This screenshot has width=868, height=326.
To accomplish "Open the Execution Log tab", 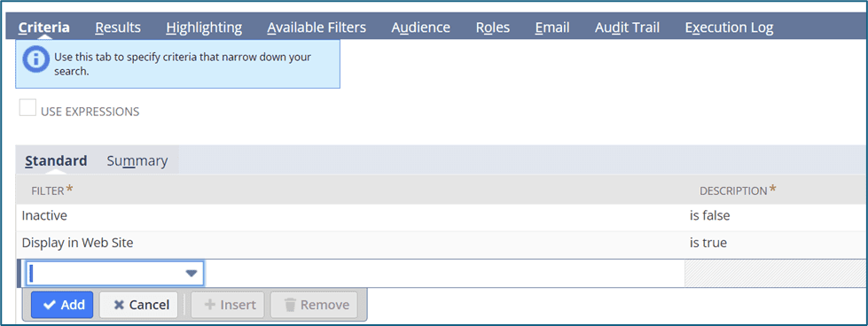I will pos(729,27).
